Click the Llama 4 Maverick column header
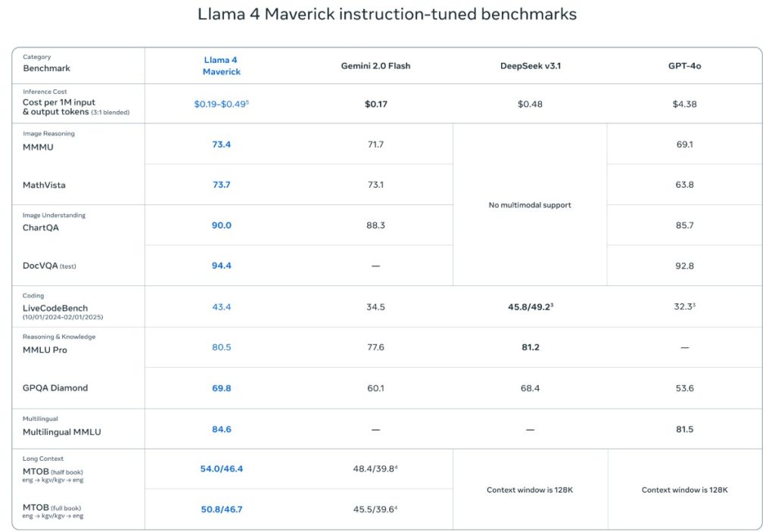This screenshot has width=775, height=532. pos(221,66)
